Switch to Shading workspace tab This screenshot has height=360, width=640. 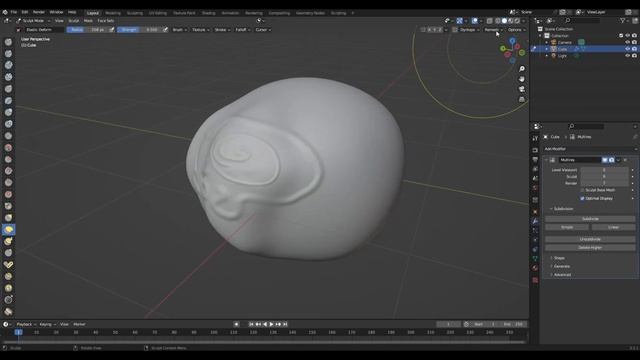(209, 13)
